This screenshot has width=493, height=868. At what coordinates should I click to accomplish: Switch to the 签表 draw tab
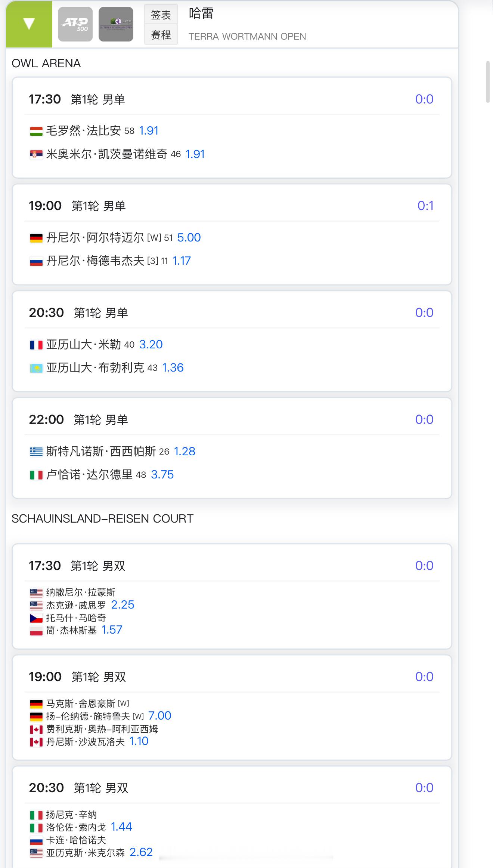tap(161, 15)
